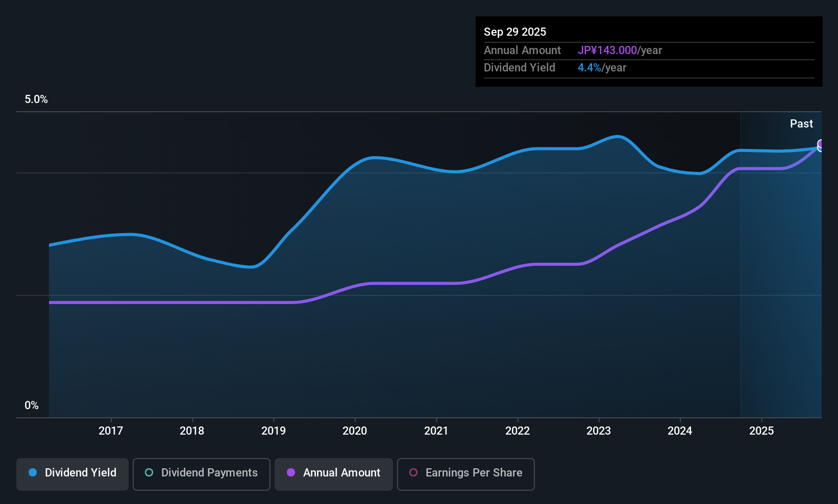
Task: Click the pink Earnings Per Share circle icon
Action: click(x=413, y=472)
